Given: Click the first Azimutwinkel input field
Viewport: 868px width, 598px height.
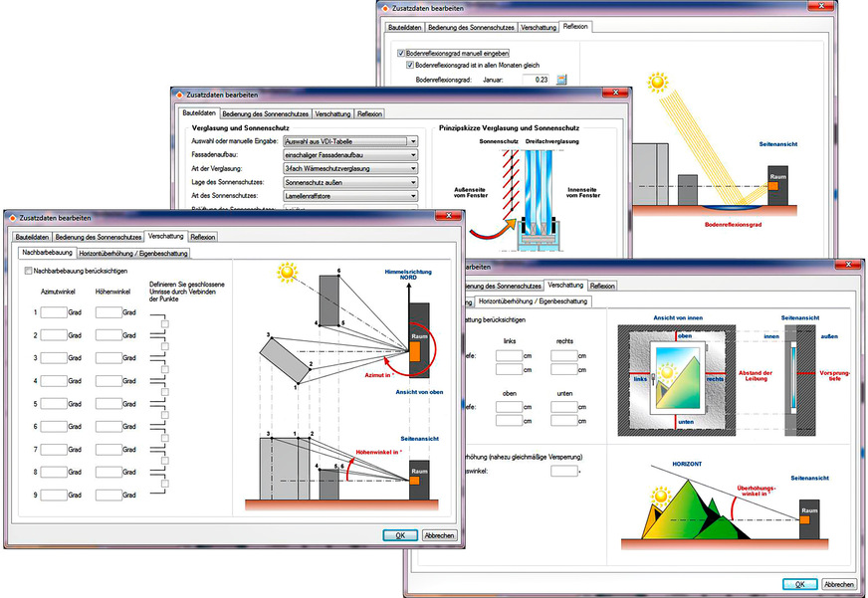Looking at the screenshot, I should pyautogui.click(x=49, y=311).
